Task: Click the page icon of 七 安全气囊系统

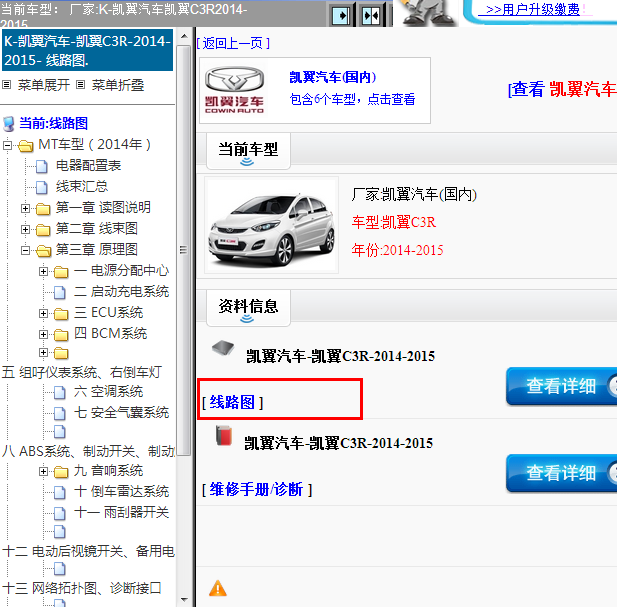Action: pyautogui.click(x=59, y=413)
